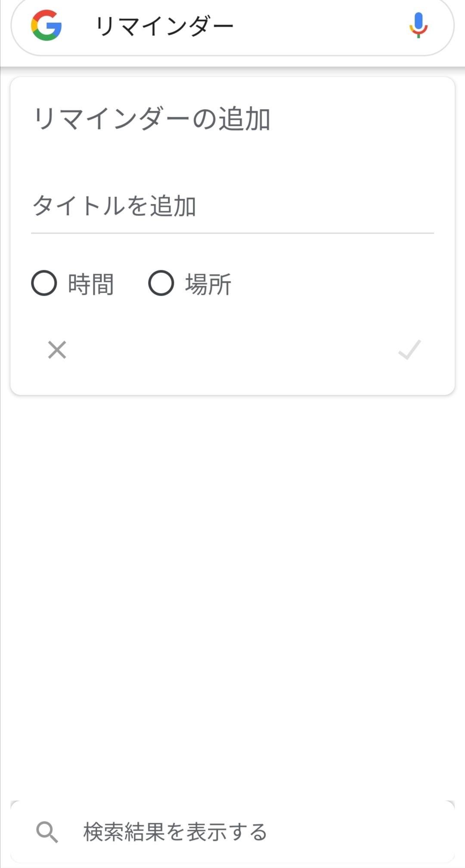Click blank space right of card heading
Image resolution: width=465 pixels, height=868 pixels.
(362, 119)
